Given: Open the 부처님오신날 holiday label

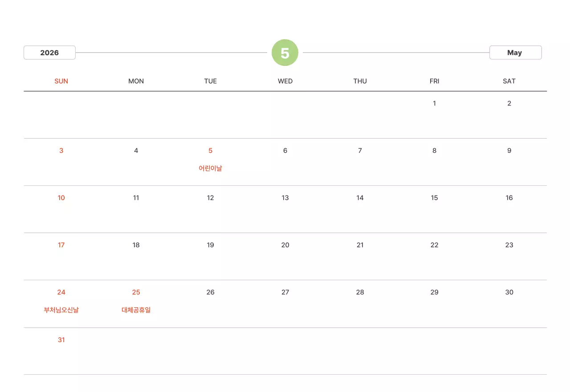Looking at the screenshot, I should (x=61, y=310).
